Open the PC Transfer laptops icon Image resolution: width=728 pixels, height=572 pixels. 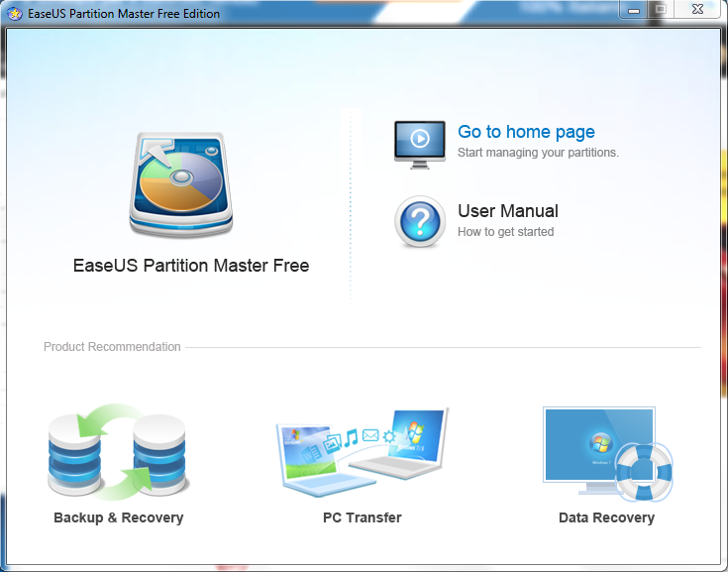click(x=363, y=452)
